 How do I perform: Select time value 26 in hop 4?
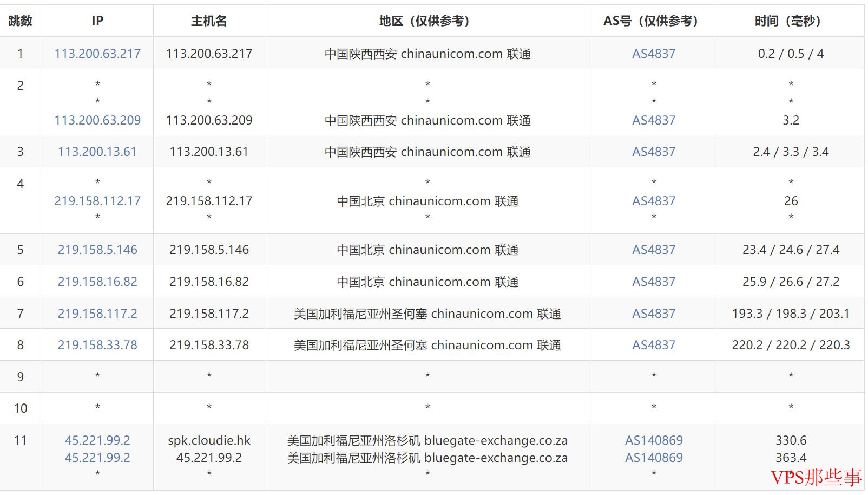pos(791,201)
